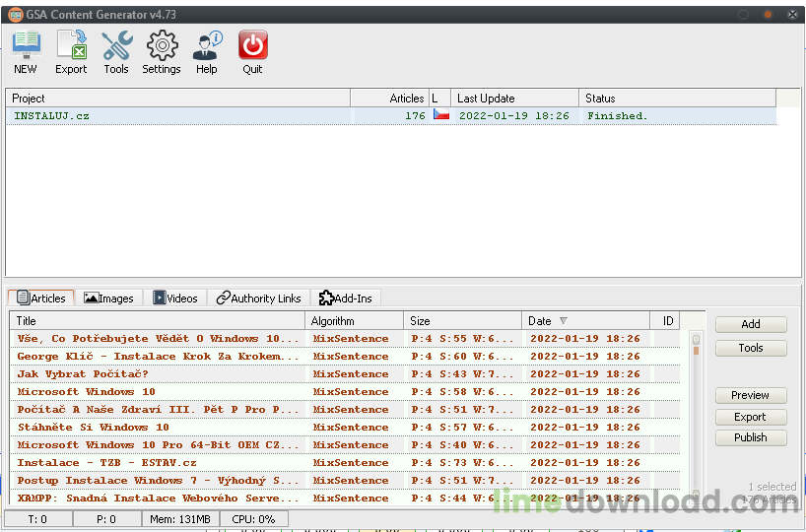Click the NEW project toolbar icon
The width and height of the screenshot is (806, 532).
click(x=26, y=45)
